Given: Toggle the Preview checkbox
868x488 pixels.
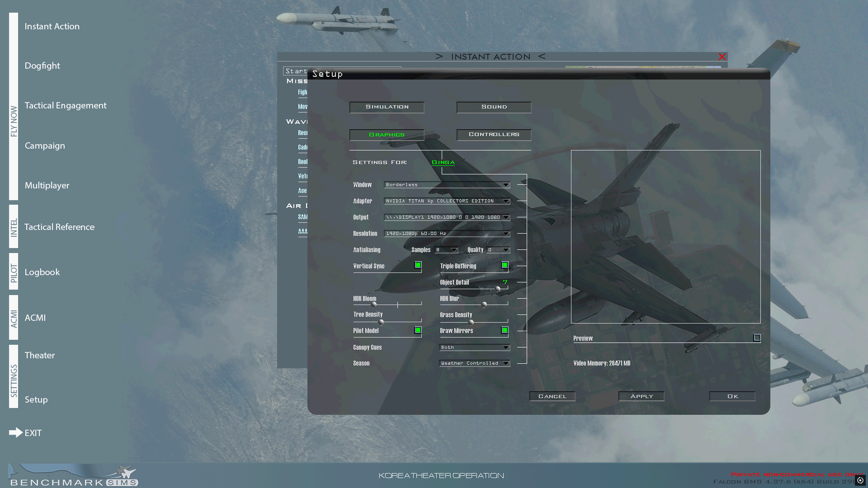Looking at the screenshot, I should 757,338.
